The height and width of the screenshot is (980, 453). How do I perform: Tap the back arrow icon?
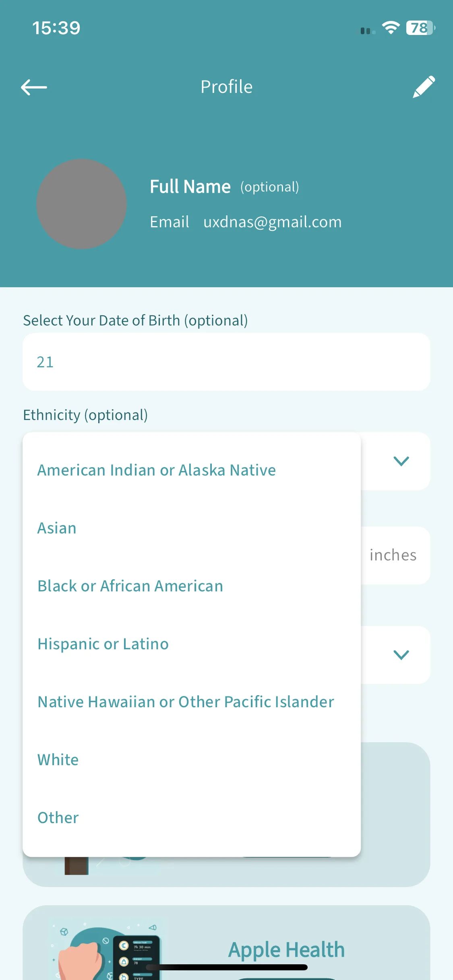tap(34, 87)
